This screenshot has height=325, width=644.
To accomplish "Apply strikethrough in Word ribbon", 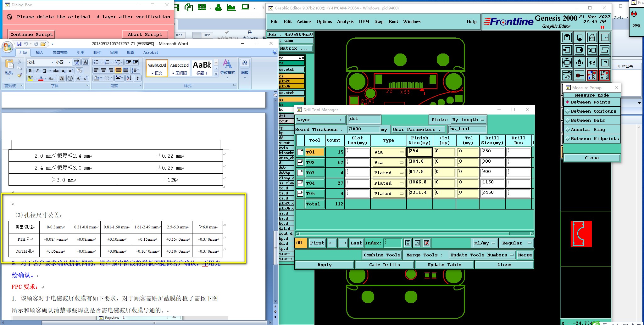I will tap(56, 71).
